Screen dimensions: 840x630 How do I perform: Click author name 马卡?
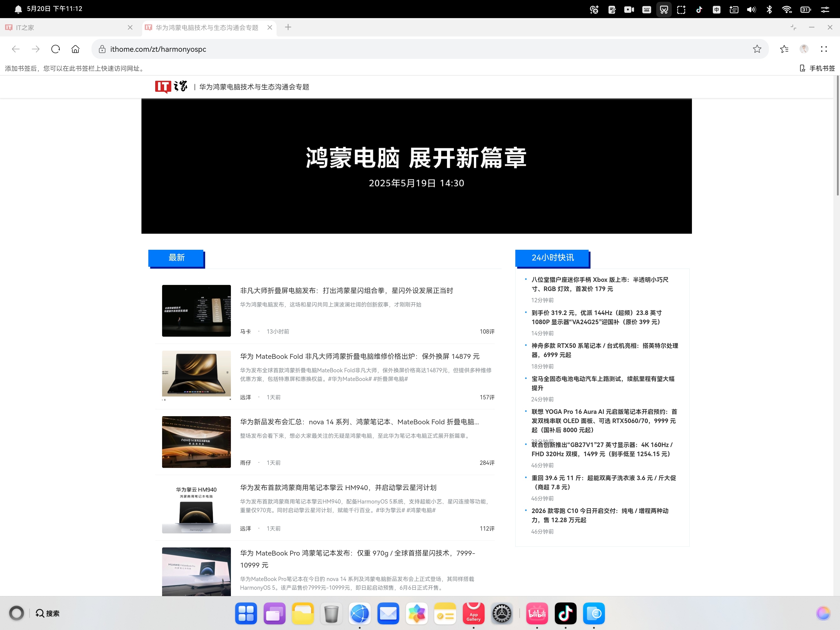pos(245,332)
